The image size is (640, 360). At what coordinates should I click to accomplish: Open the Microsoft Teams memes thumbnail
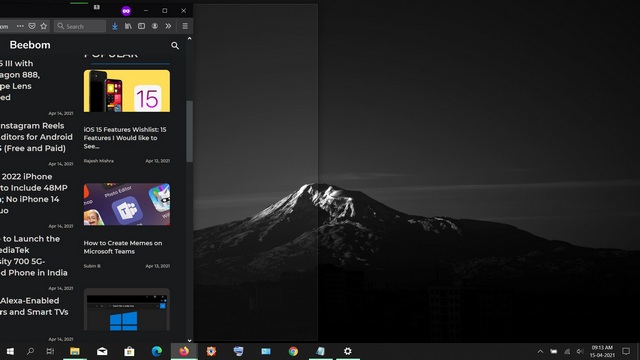pyautogui.click(x=127, y=204)
